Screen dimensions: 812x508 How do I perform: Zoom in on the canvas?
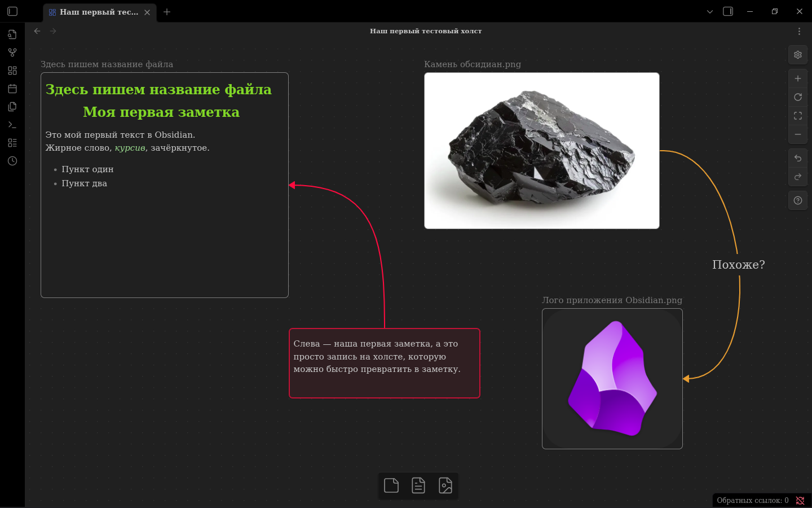tap(798, 78)
